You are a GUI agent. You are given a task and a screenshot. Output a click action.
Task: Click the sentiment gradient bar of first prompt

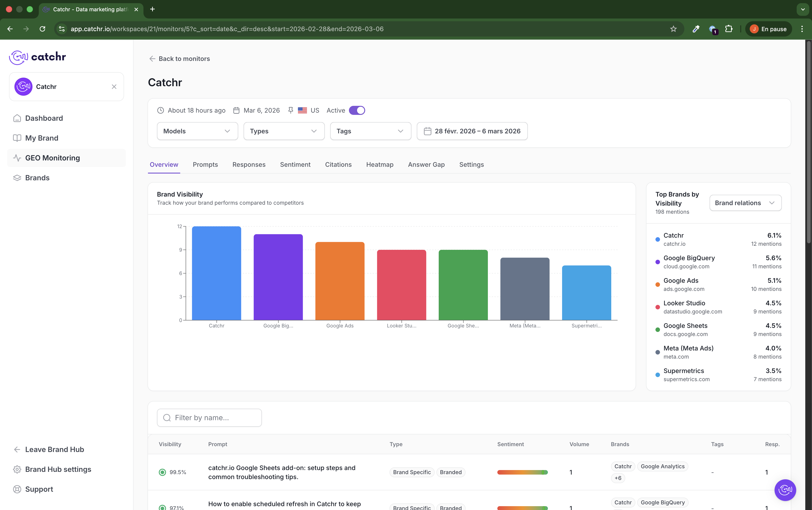pyautogui.click(x=522, y=472)
